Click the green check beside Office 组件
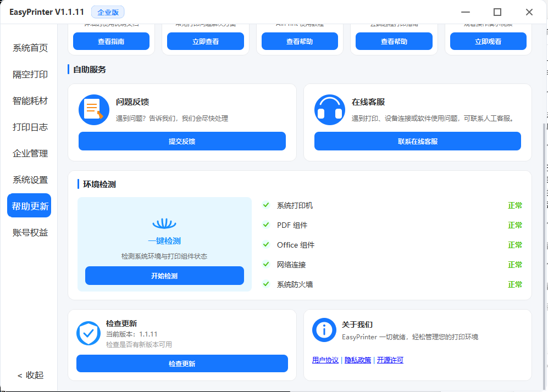 click(x=266, y=244)
